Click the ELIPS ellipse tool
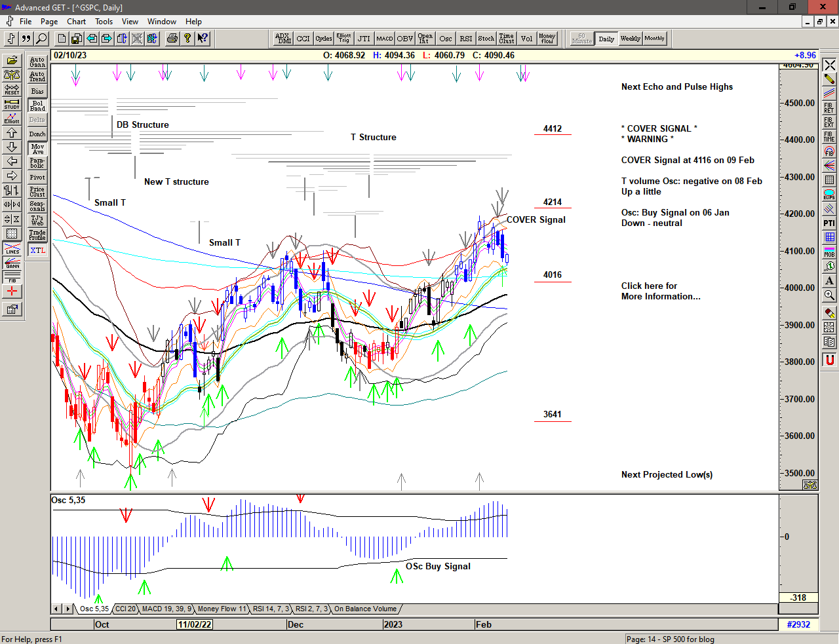The width and height of the screenshot is (839, 644). (829, 195)
